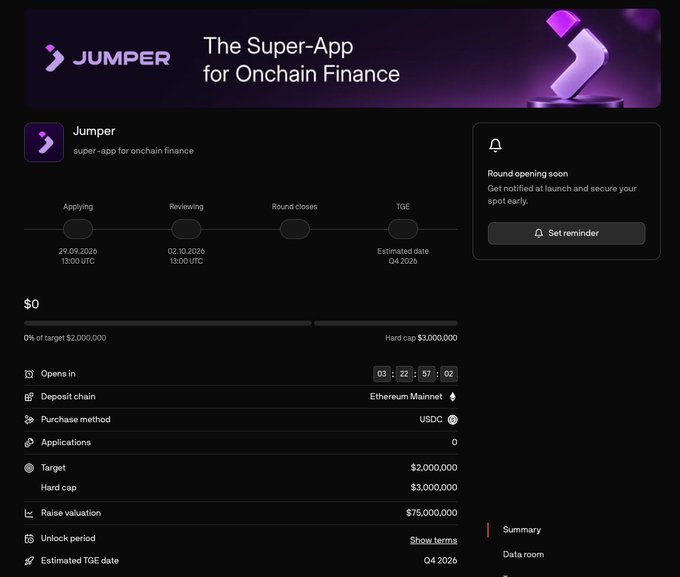Click the Raise valuation chart icon
This screenshot has height=577, width=680.
tap(29, 513)
